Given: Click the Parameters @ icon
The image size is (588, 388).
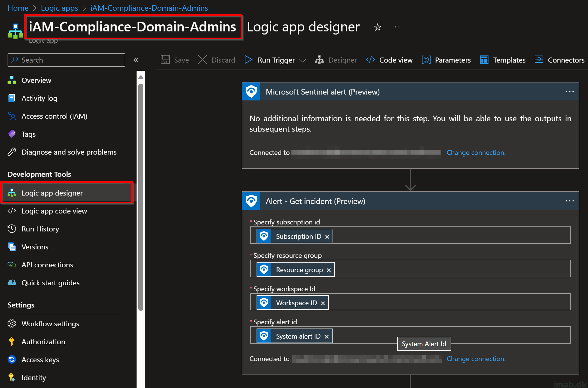Looking at the screenshot, I should pos(426,60).
